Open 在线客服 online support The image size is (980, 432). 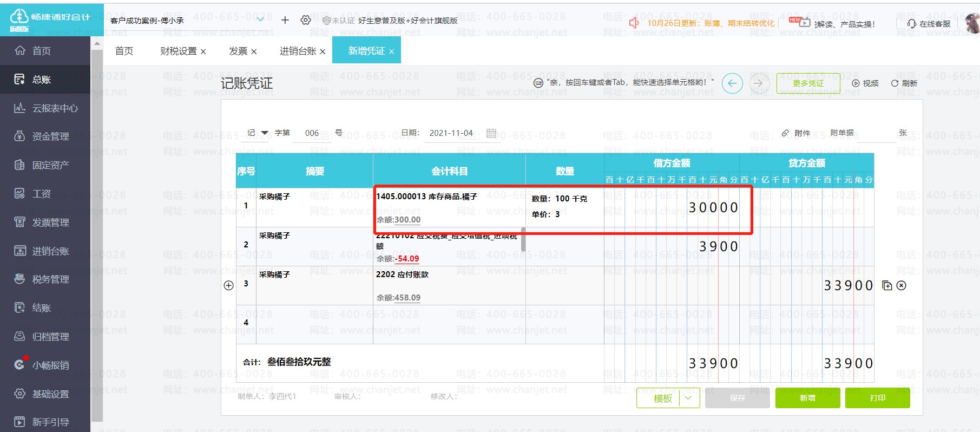pyautogui.click(x=929, y=24)
